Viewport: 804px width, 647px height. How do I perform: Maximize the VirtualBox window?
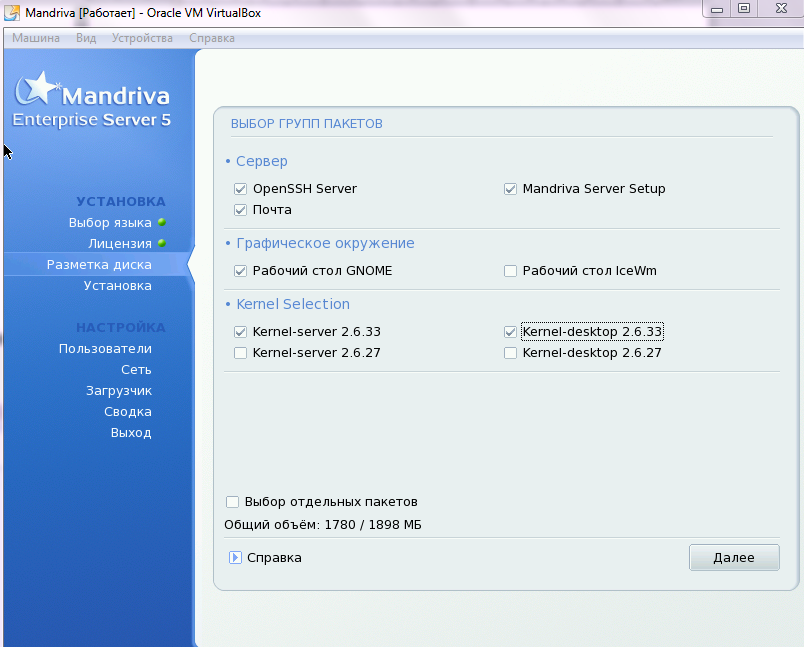[x=744, y=9]
